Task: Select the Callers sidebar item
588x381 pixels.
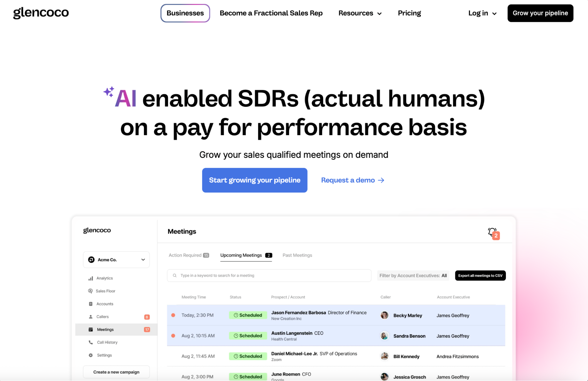Action: click(x=103, y=317)
